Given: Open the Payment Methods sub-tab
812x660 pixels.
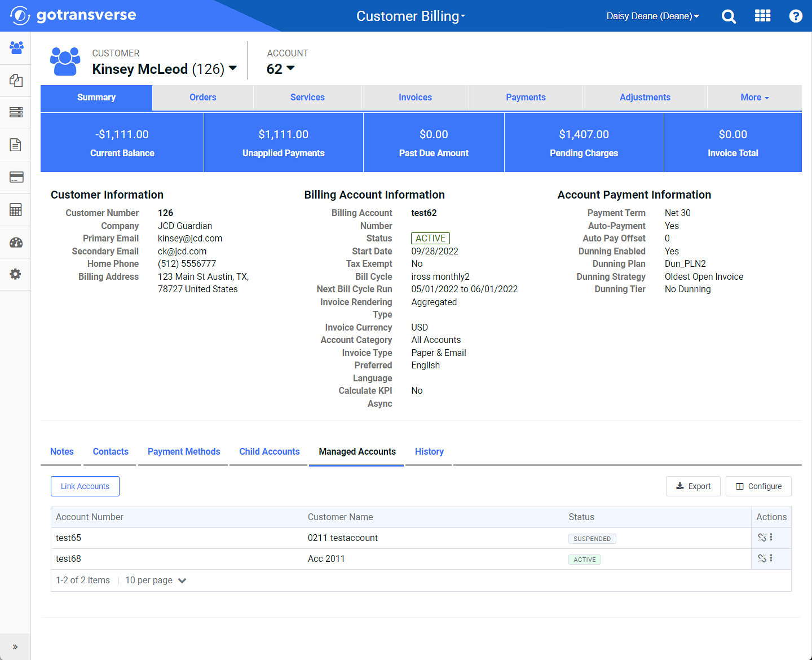Looking at the screenshot, I should pyautogui.click(x=184, y=452).
